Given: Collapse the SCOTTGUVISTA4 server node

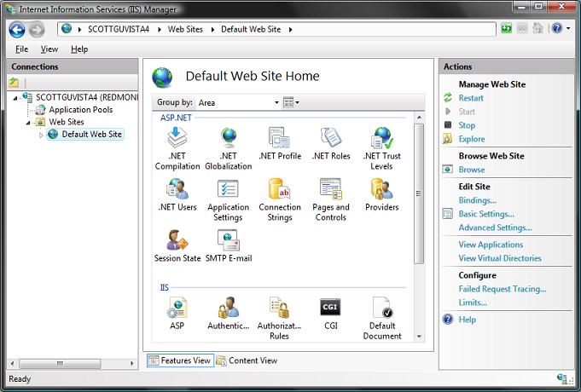Looking at the screenshot, I should coord(15,98).
